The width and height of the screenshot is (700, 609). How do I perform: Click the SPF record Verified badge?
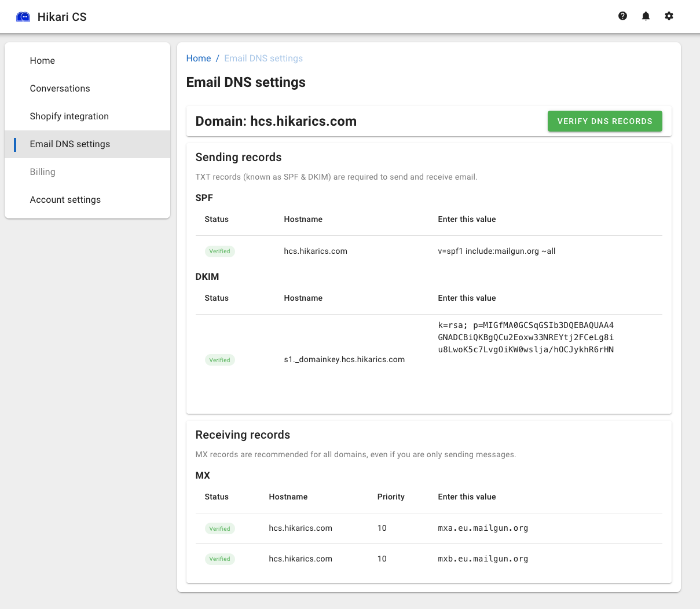[219, 251]
